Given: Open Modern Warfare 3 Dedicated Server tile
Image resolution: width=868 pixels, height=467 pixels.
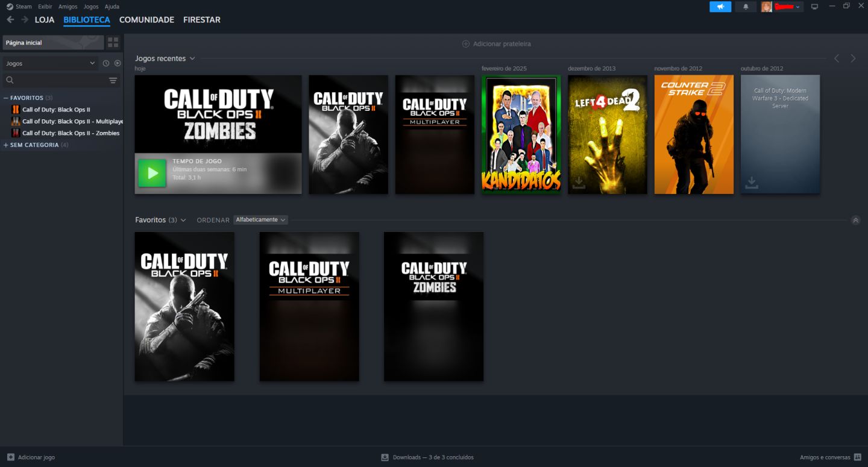Looking at the screenshot, I should pyautogui.click(x=780, y=134).
